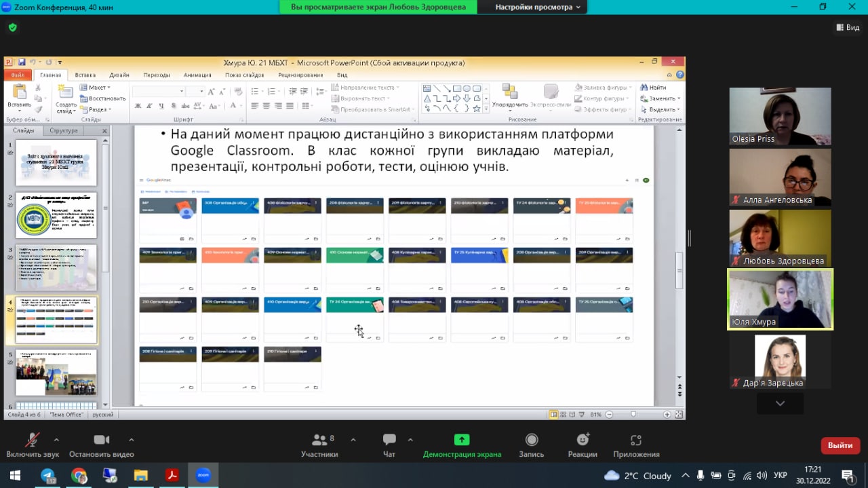
Task: Click the italic К formatting icon
Action: [150, 106]
